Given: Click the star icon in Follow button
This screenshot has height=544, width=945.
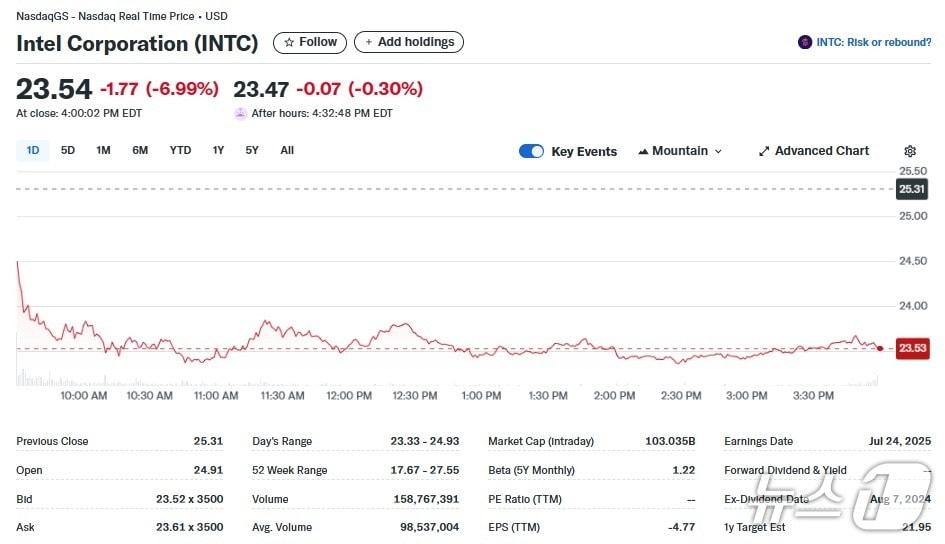Looking at the screenshot, I should 289,42.
